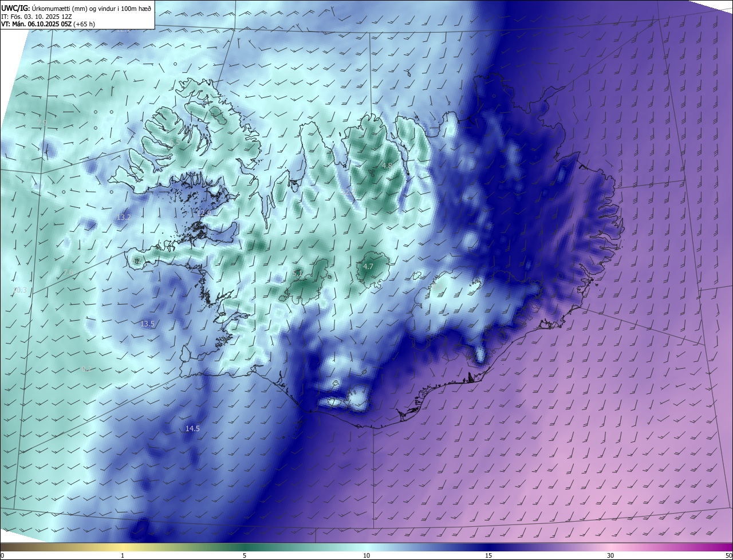The image size is (733, 560).
Task: Click the "13.2" value label on the map
Action: (124, 218)
